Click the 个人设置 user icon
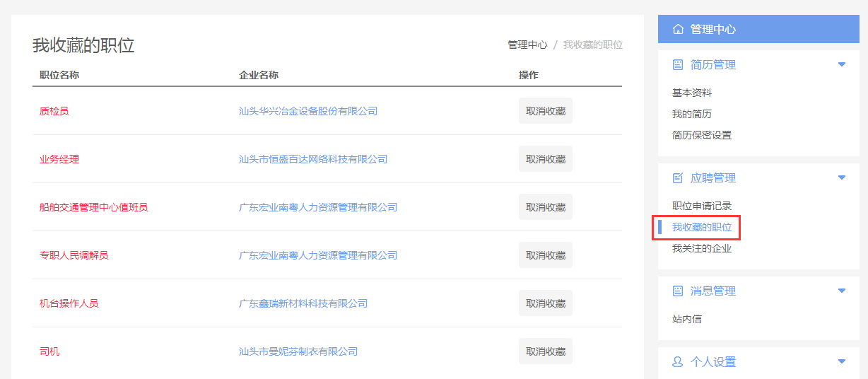This screenshot has width=868, height=379. (678, 362)
